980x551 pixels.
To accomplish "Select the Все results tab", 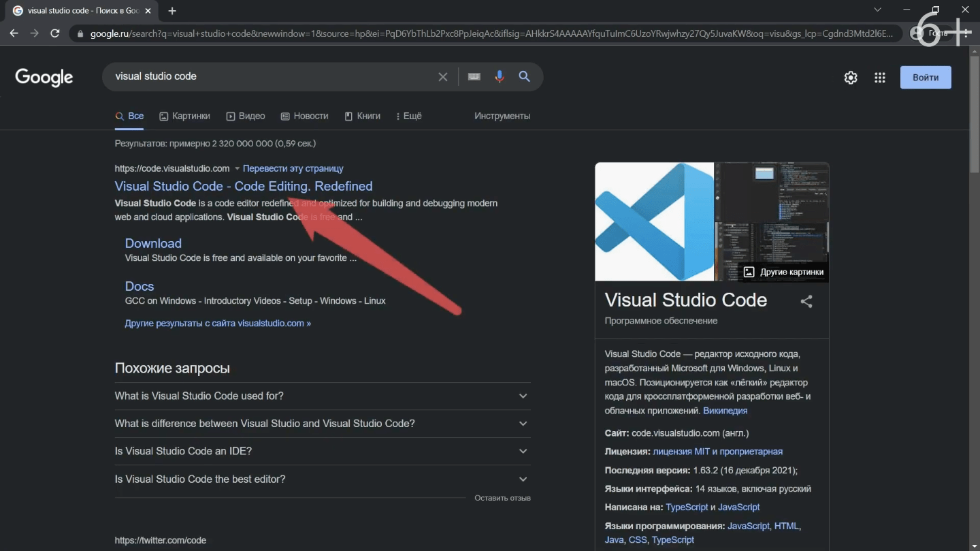I will (129, 116).
